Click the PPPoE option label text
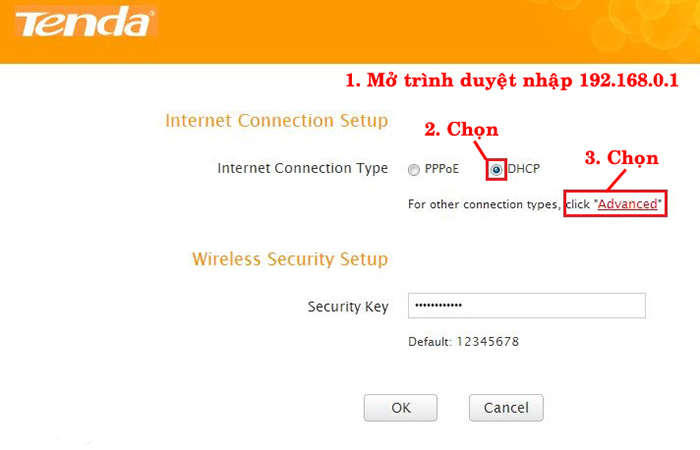The height and width of the screenshot is (450, 700). (442, 169)
